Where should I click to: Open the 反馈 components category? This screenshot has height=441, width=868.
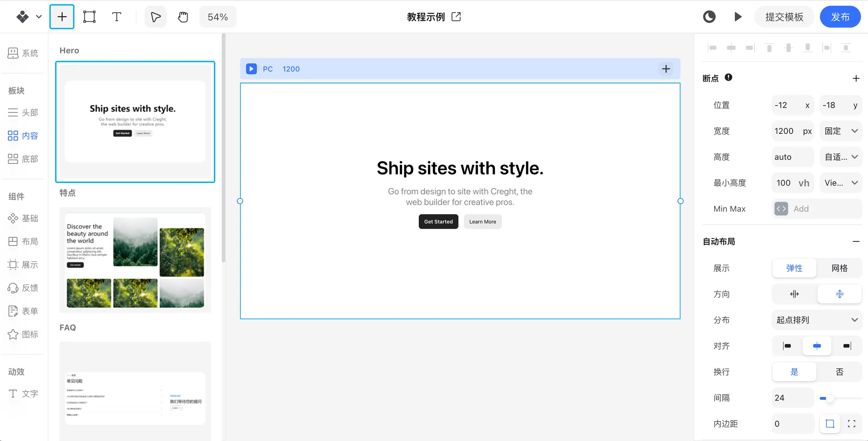pyautogui.click(x=23, y=288)
